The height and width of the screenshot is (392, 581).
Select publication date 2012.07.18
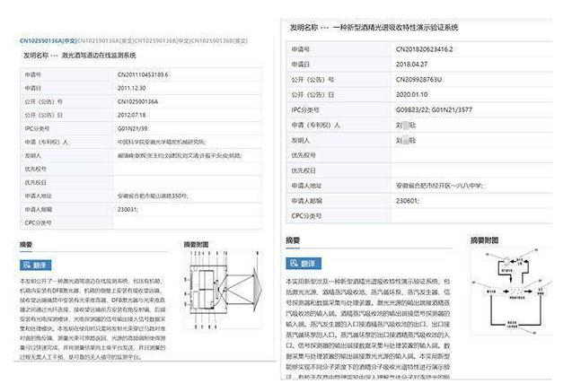[131, 115]
